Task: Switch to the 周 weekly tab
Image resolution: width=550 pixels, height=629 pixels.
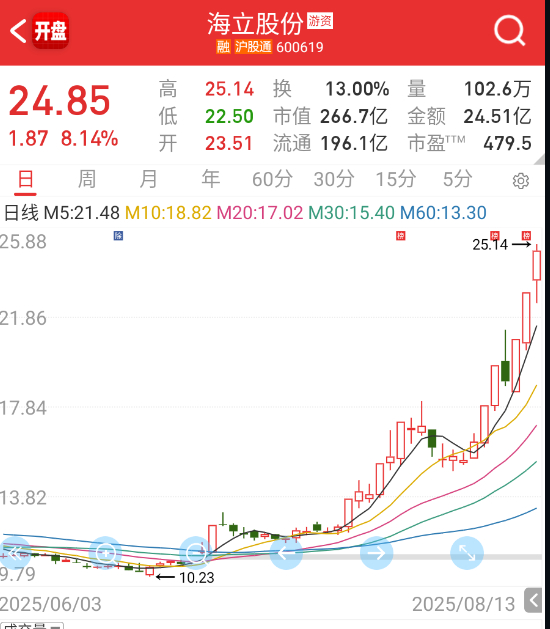Action: point(87,179)
